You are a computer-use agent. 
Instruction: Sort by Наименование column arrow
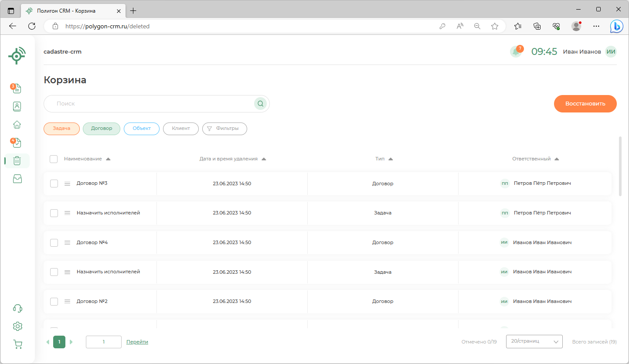click(108, 159)
